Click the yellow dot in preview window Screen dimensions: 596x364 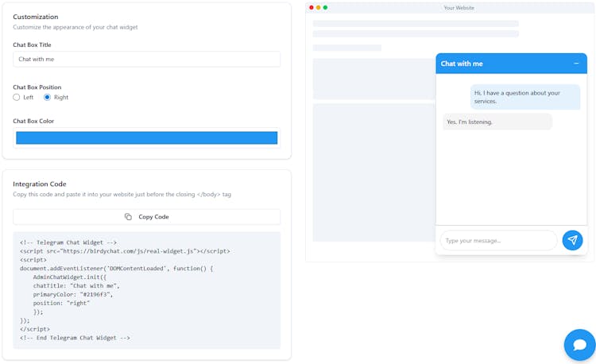[319, 8]
